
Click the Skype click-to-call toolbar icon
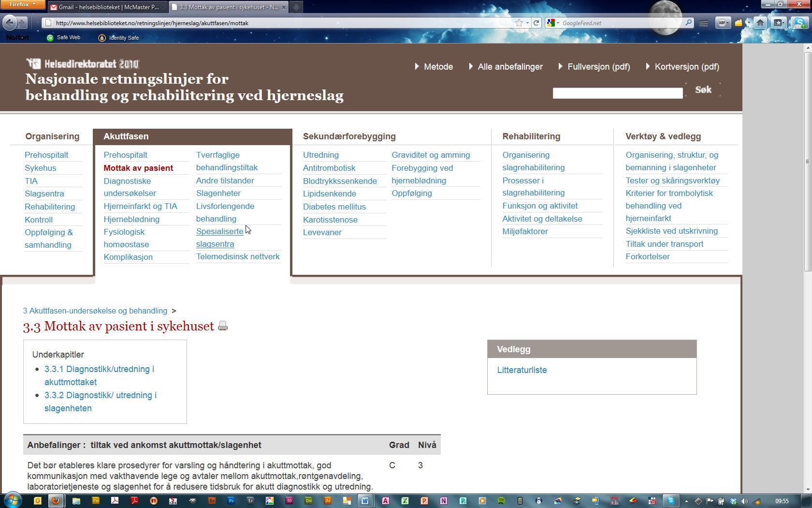(800, 23)
